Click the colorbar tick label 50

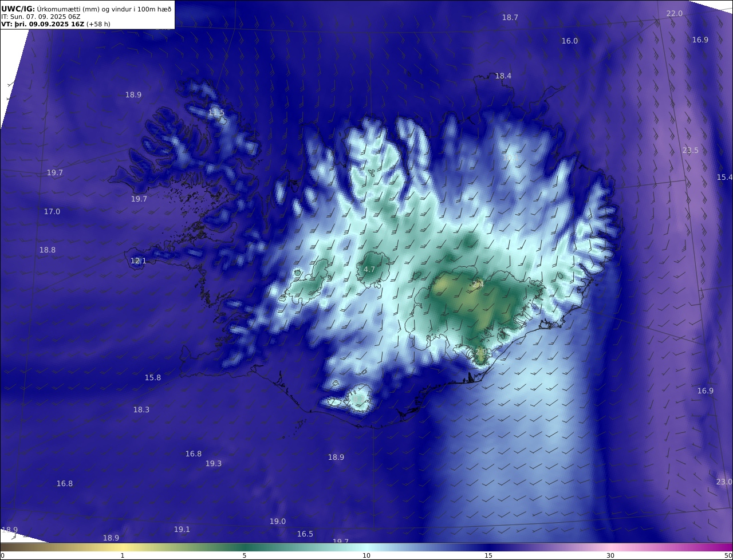(x=728, y=555)
